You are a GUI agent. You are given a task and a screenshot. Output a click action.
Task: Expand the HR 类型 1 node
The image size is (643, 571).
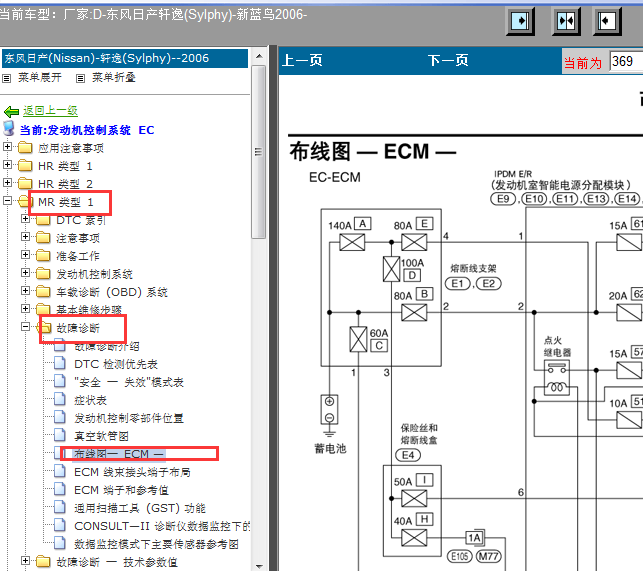(7, 164)
